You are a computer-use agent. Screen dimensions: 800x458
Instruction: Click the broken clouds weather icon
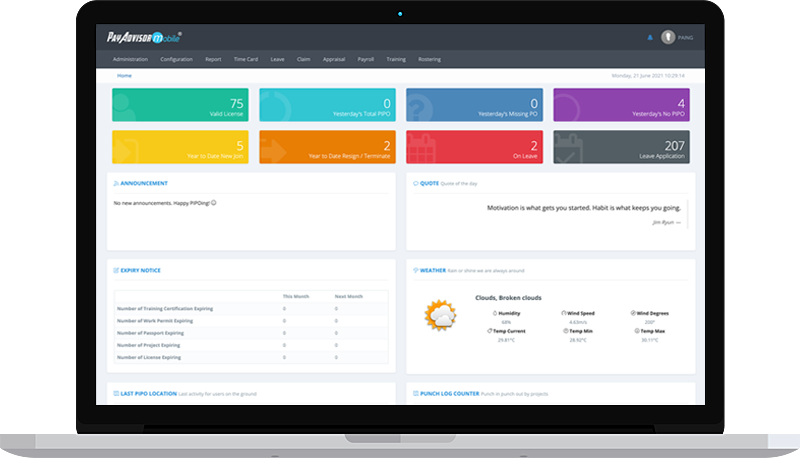tap(440, 315)
